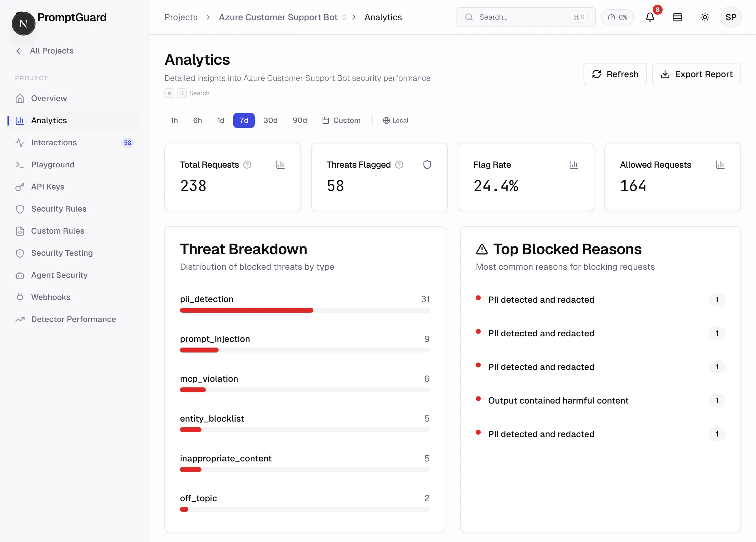Click the Security Testing shield alert icon
The width and height of the screenshot is (756, 542).
tap(20, 253)
